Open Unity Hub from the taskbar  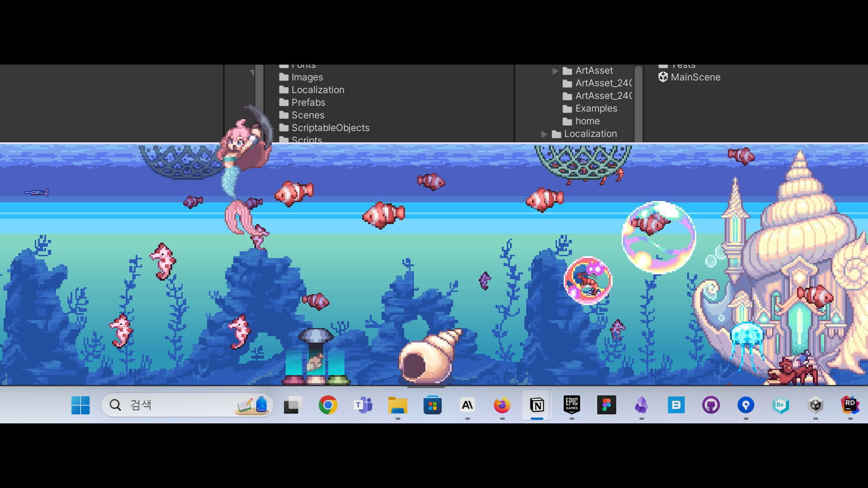pos(815,405)
